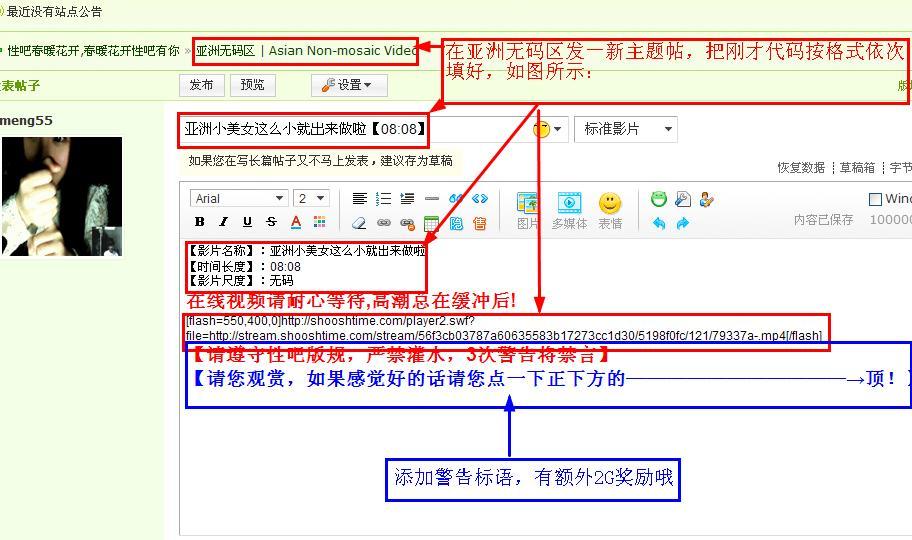Open the Arial font family dropdown
912x540 pixels.
pyautogui.click(x=239, y=198)
